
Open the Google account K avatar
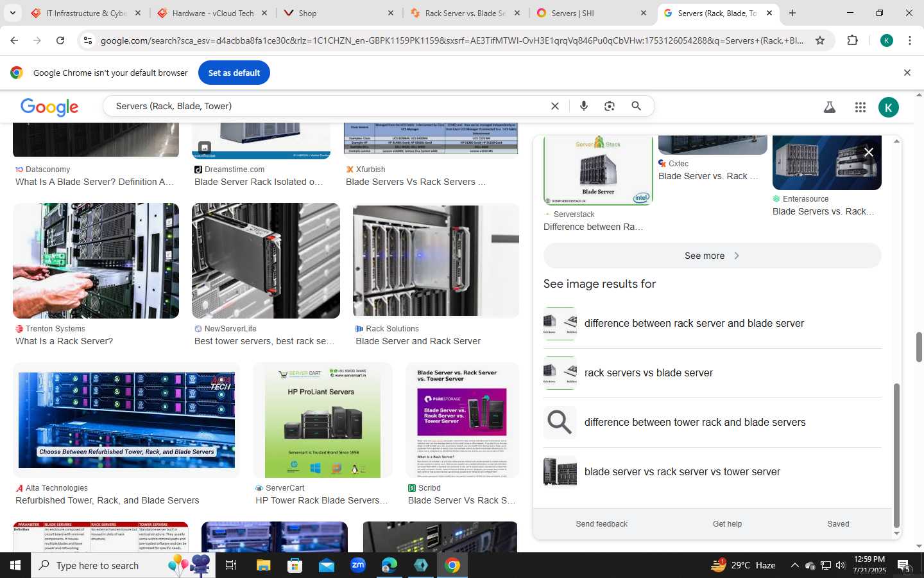(889, 107)
